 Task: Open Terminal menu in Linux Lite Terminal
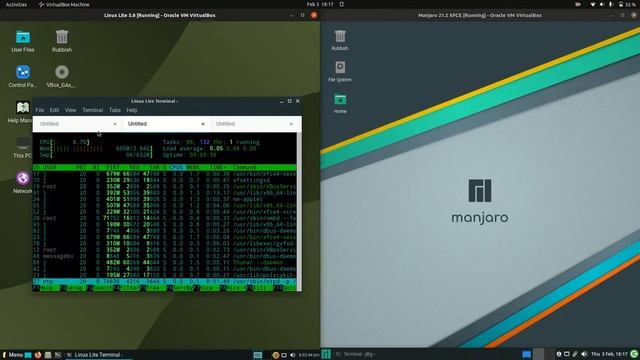(93, 110)
